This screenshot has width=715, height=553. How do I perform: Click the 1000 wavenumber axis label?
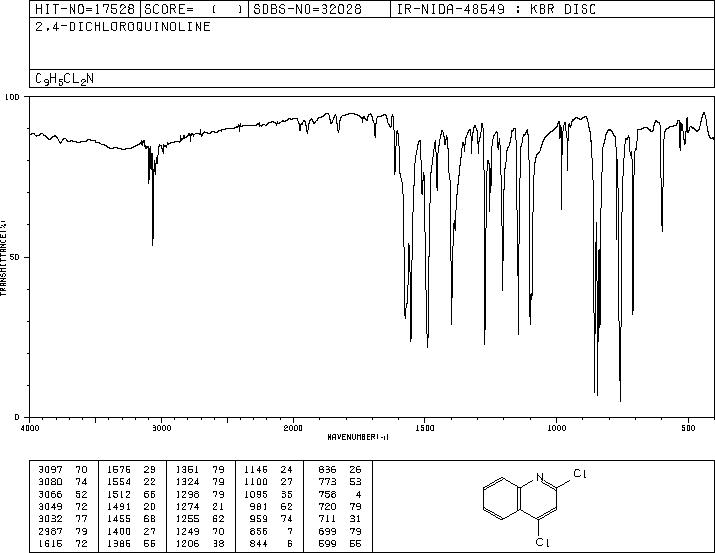point(557,428)
